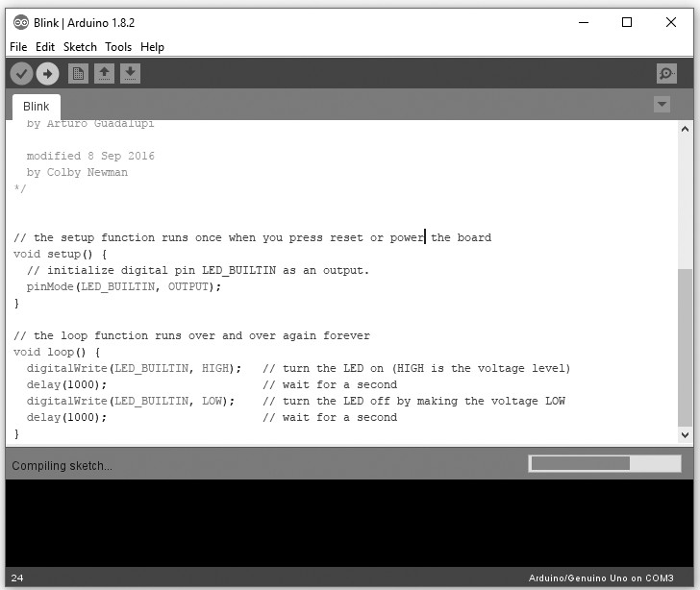The height and width of the screenshot is (590, 700).
Task: Open the Tools menu
Action: click(118, 47)
